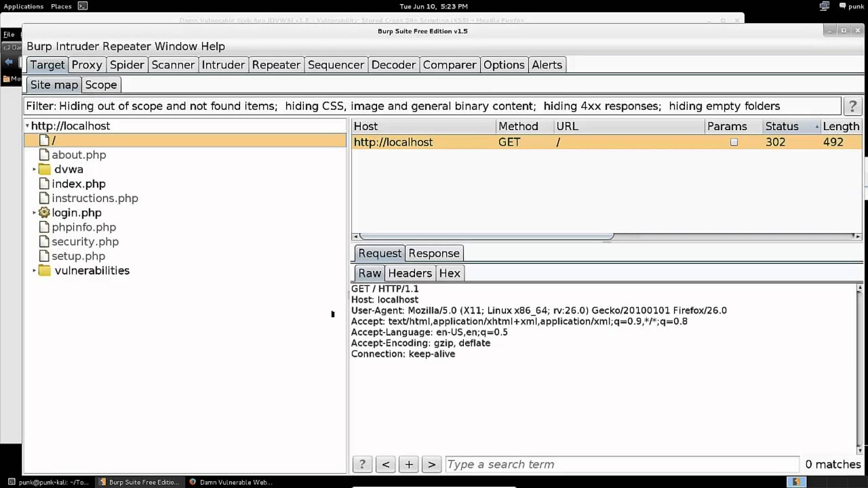This screenshot has width=868, height=488.
Task: Select the root slash file icon
Action: pyautogui.click(x=44, y=140)
